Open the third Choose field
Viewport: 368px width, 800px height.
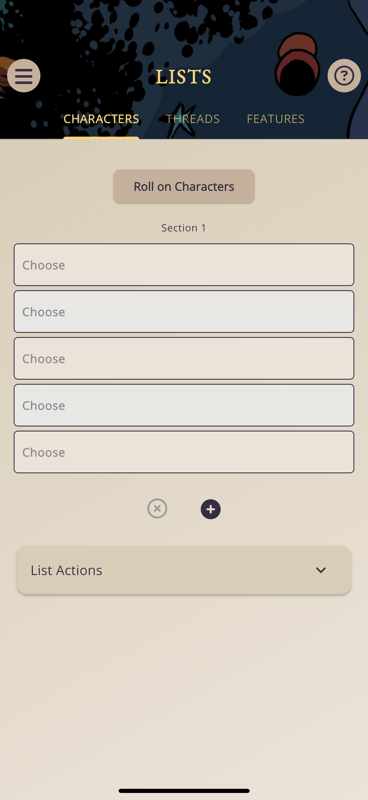(184, 359)
